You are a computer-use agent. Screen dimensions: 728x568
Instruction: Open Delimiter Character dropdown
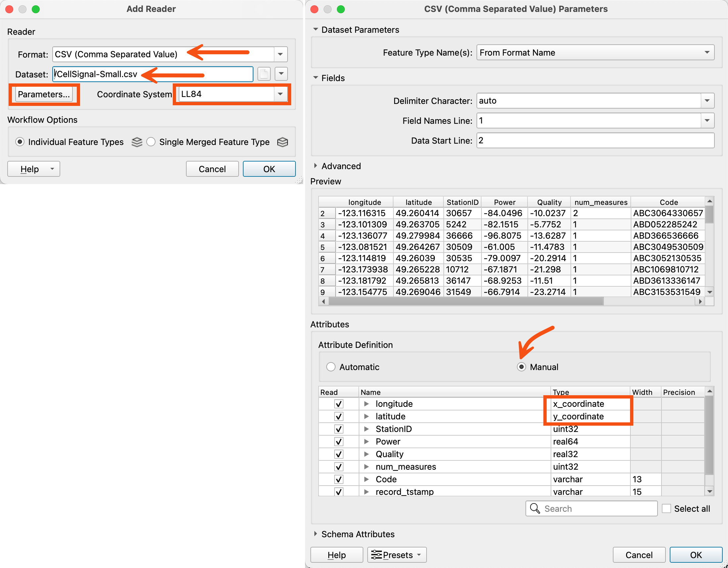pos(707,101)
